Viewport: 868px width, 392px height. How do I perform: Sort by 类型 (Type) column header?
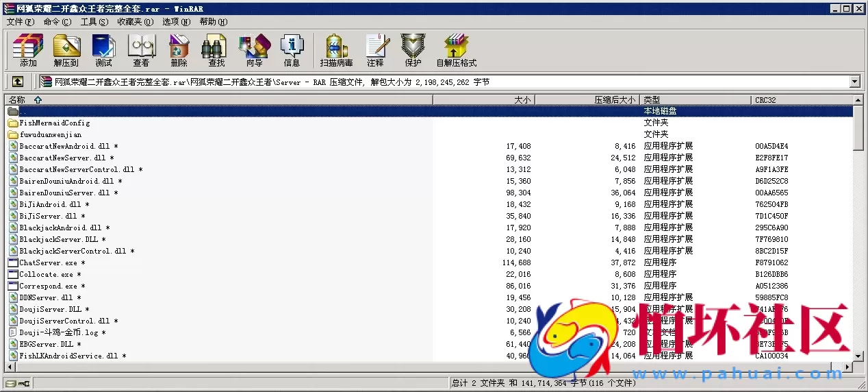point(695,100)
